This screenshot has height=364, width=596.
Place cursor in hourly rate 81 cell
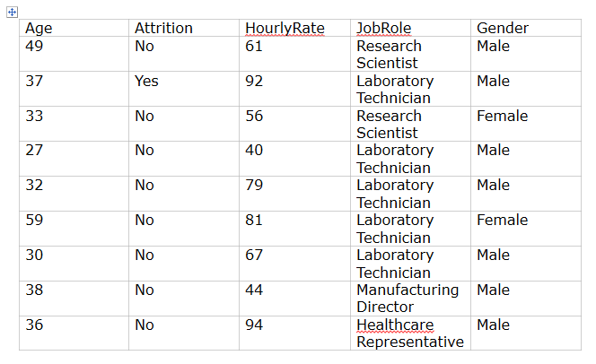[x=254, y=220]
